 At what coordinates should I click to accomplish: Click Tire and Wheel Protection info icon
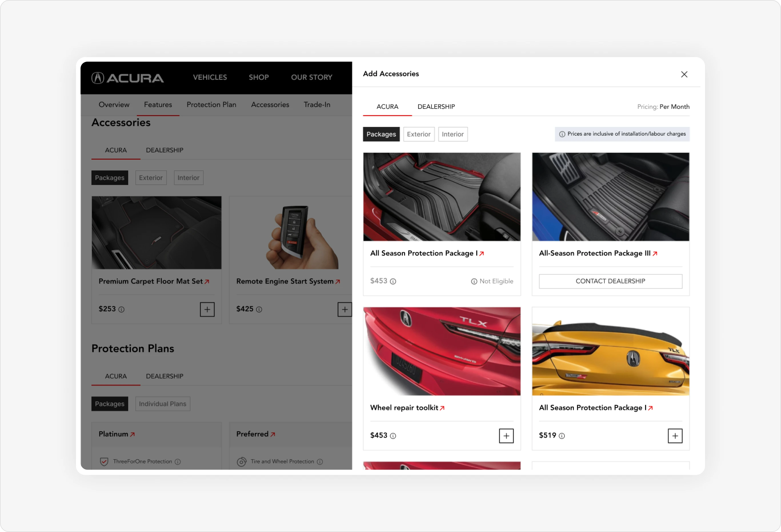click(320, 462)
